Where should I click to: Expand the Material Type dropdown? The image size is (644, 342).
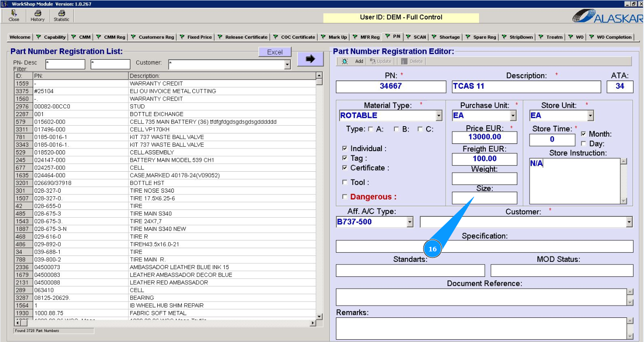click(x=438, y=116)
